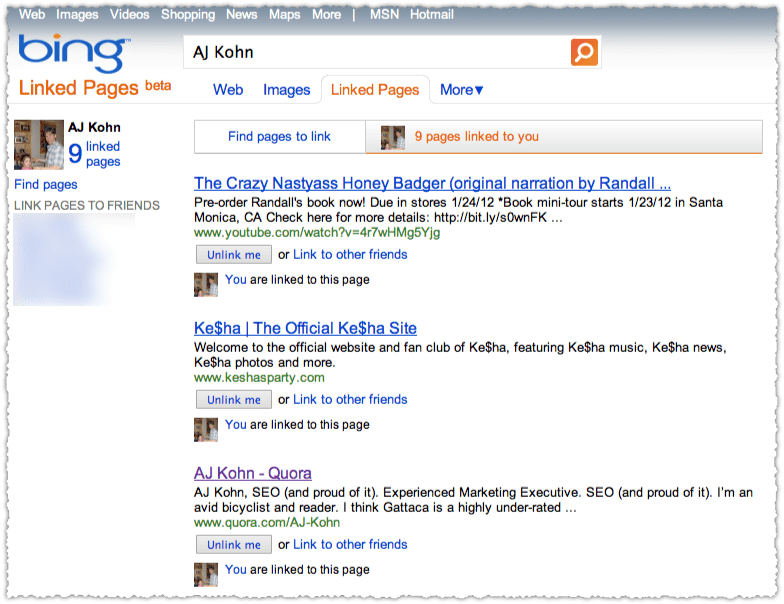Click 'Find pages' sidebar link
The image size is (784, 604).
coord(46,184)
